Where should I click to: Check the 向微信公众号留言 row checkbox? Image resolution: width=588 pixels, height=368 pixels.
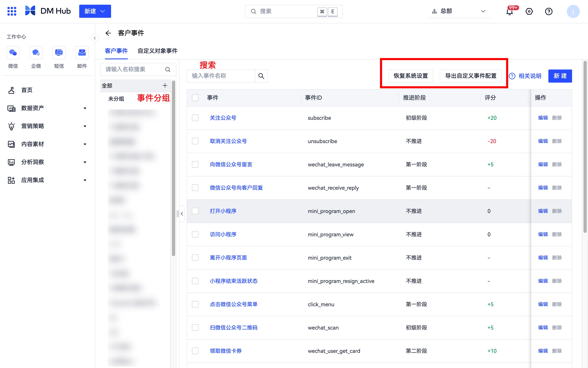click(195, 164)
